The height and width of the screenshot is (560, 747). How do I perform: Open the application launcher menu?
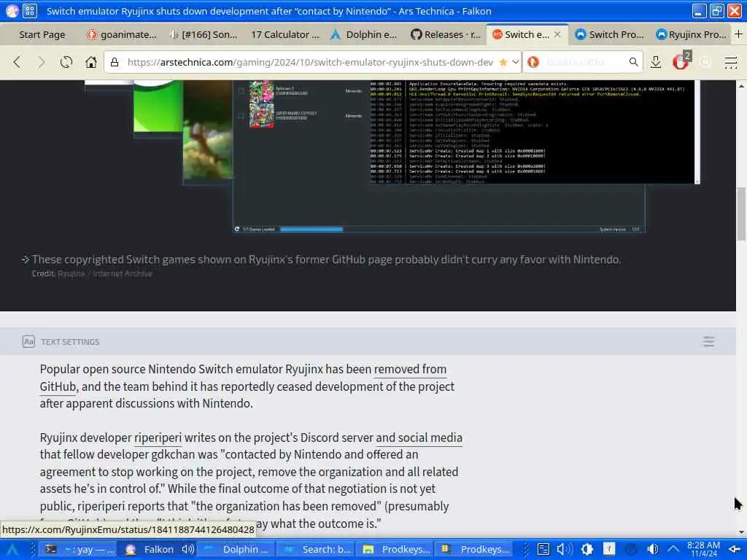point(12,550)
